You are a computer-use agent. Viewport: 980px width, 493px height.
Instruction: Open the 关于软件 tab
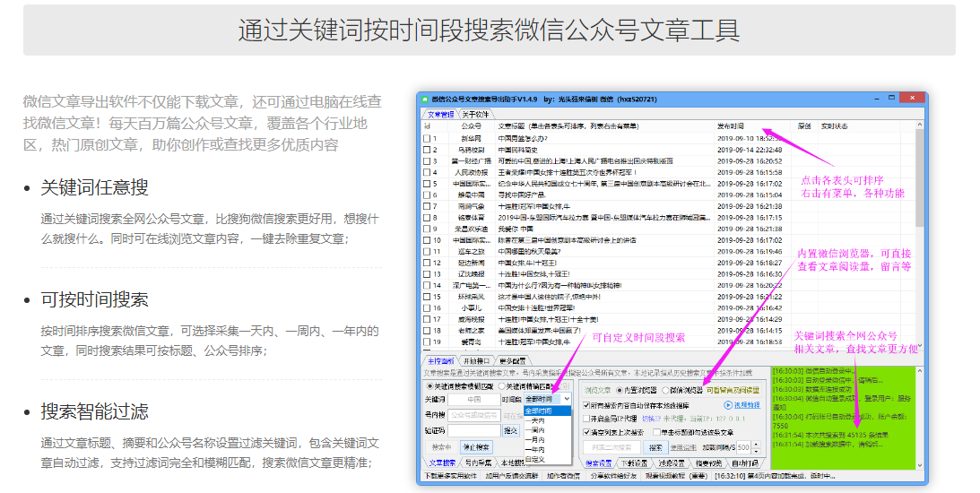point(476,115)
